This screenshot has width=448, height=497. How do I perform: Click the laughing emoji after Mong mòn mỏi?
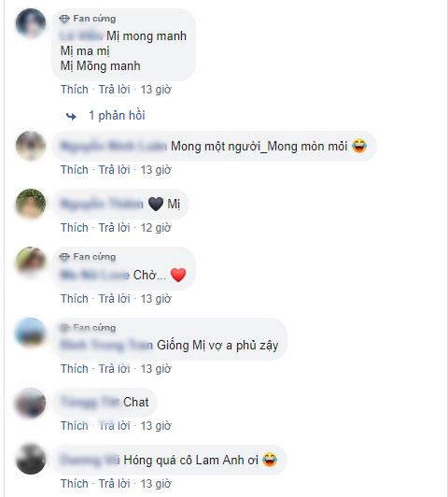(x=359, y=146)
